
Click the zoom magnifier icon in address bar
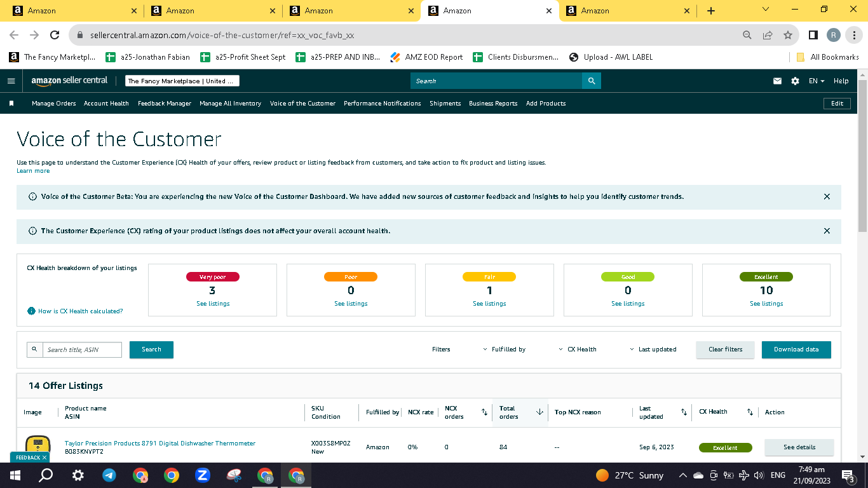pyautogui.click(x=747, y=35)
